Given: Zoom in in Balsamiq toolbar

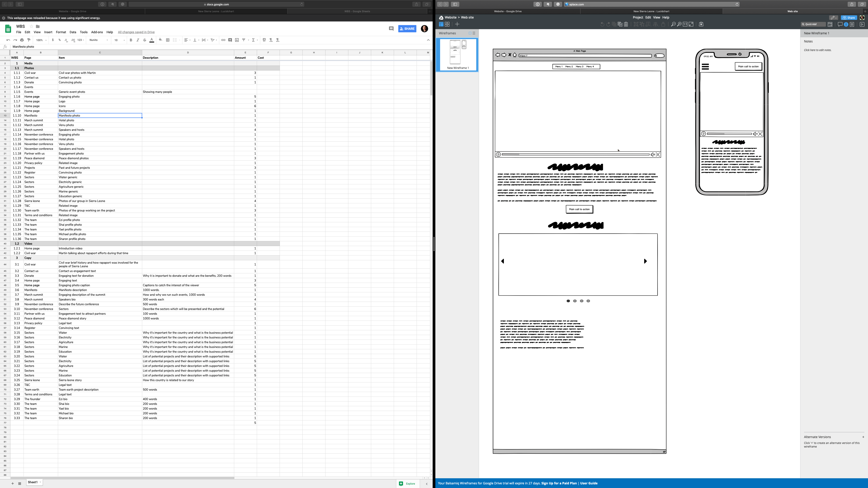Looking at the screenshot, I should (x=679, y=24).
